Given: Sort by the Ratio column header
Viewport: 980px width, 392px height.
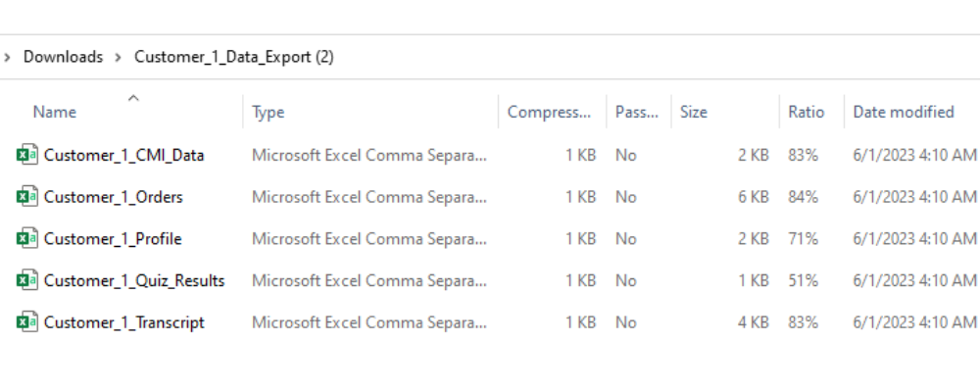Looking at the screenshot, I should pos(806,112).
